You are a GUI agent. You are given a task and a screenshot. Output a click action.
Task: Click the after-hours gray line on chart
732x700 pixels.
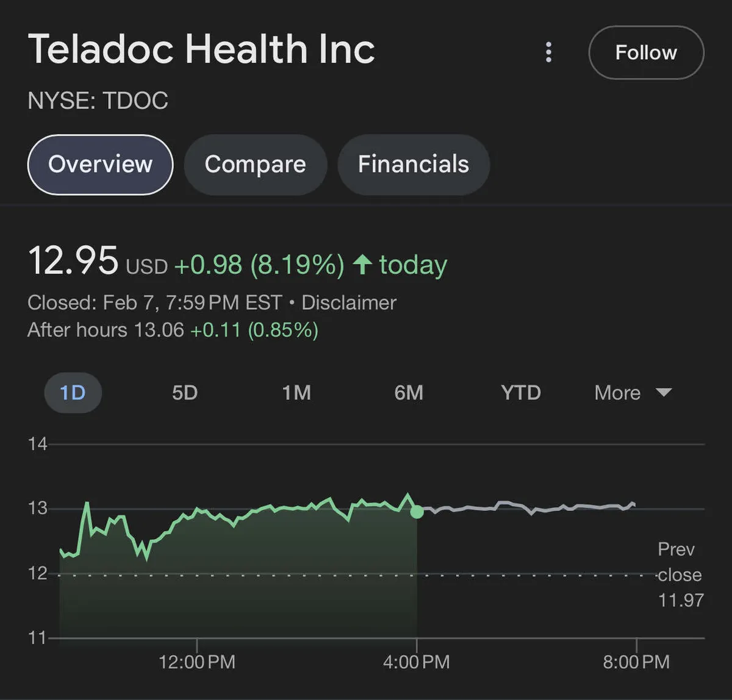point(525,506)
